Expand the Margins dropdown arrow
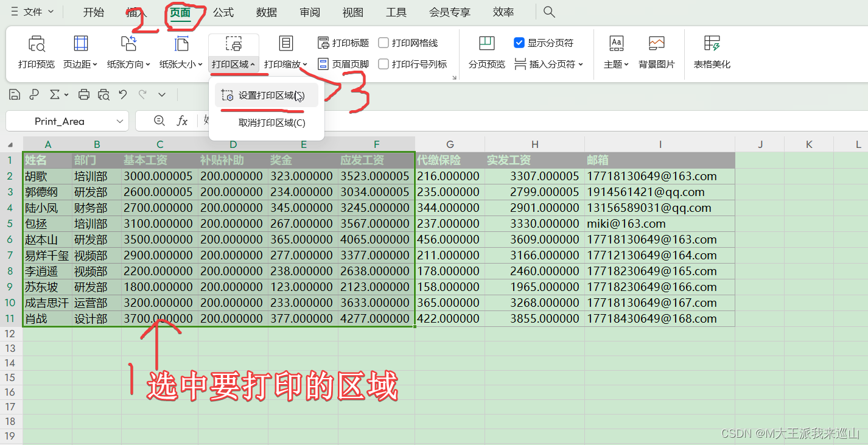 96,65
